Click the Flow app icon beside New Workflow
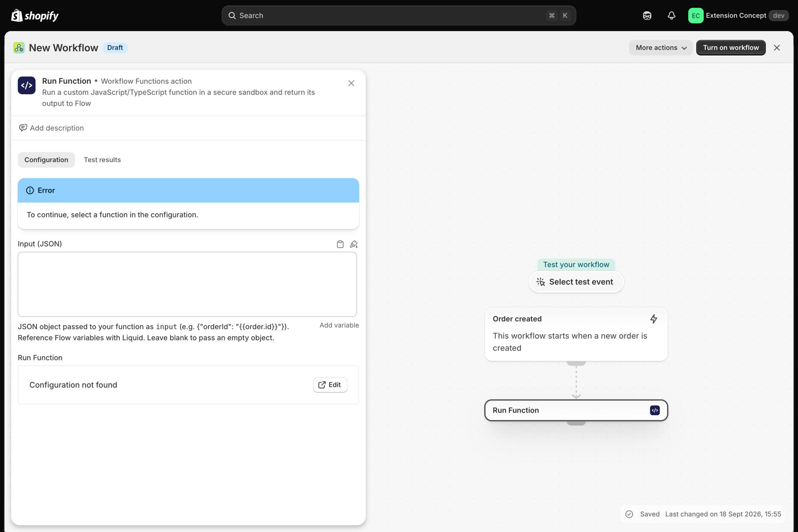The image size is (798, 532). click(19, 48)
